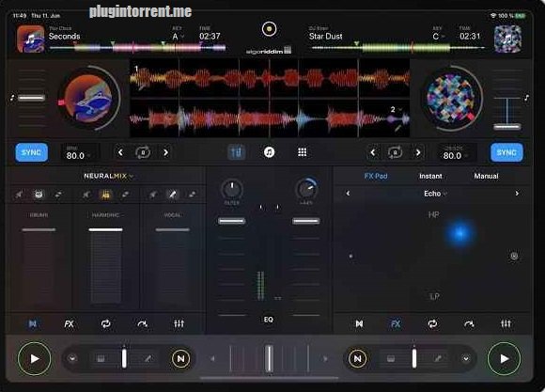
Task: Toggle the FX pad lock icon
Action: tap(514, 257)
